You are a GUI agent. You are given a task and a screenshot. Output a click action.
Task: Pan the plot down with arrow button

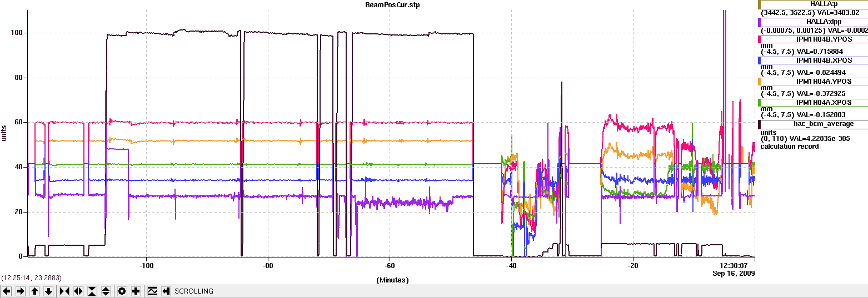pos(48,291)
